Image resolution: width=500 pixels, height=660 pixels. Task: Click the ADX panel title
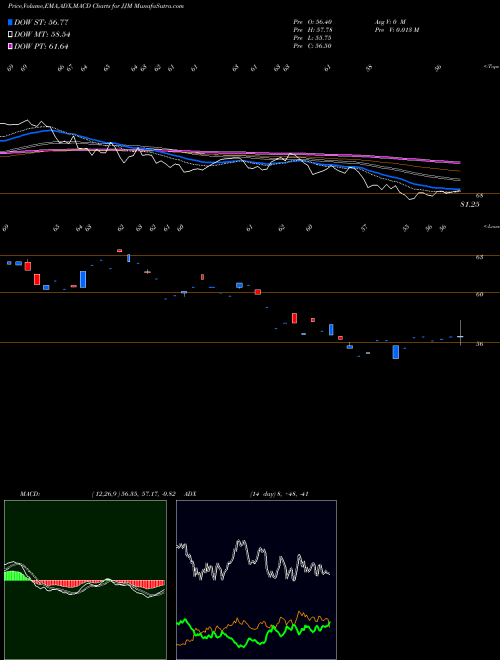tap(191, 494)
